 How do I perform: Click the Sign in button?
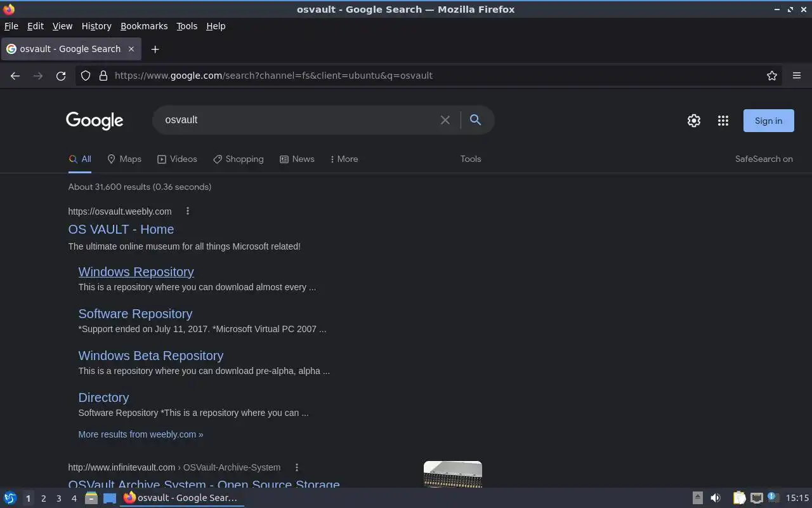[x=768, y=121]
